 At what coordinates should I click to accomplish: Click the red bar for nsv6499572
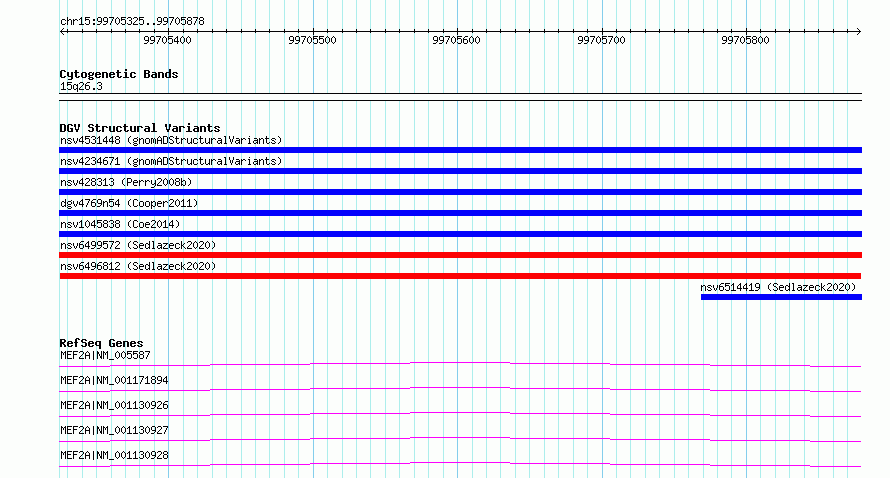(x=460, y=255)
